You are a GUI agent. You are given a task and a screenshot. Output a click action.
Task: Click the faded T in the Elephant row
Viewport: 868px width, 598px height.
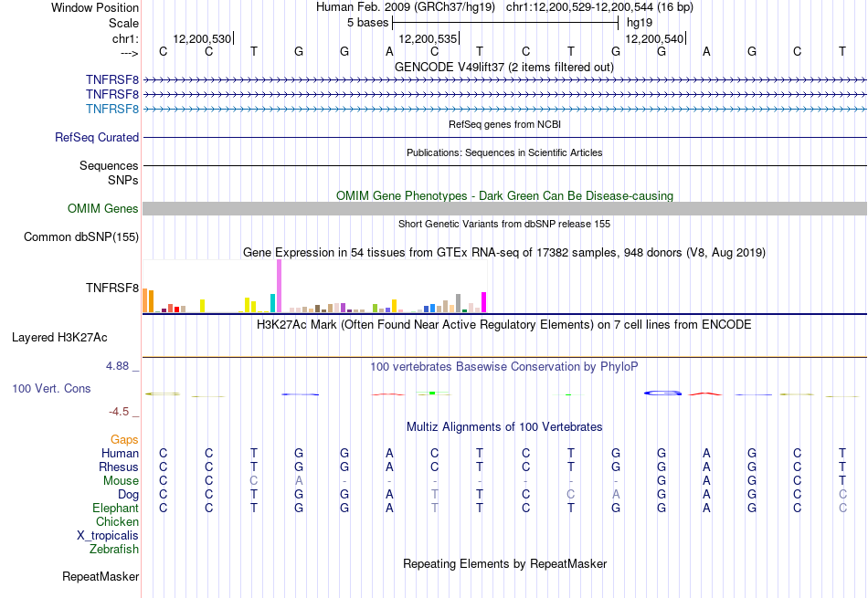coord(435,508)
